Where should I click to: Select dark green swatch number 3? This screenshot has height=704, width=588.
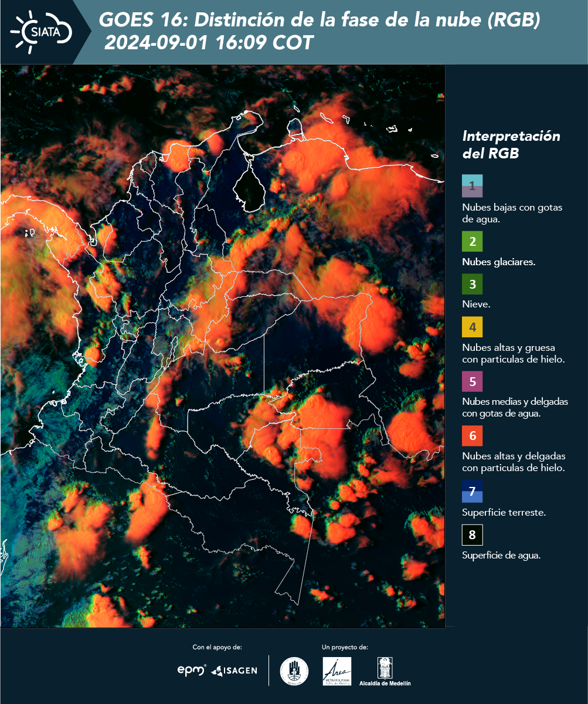pyautogui.click(x=472, y=285)
